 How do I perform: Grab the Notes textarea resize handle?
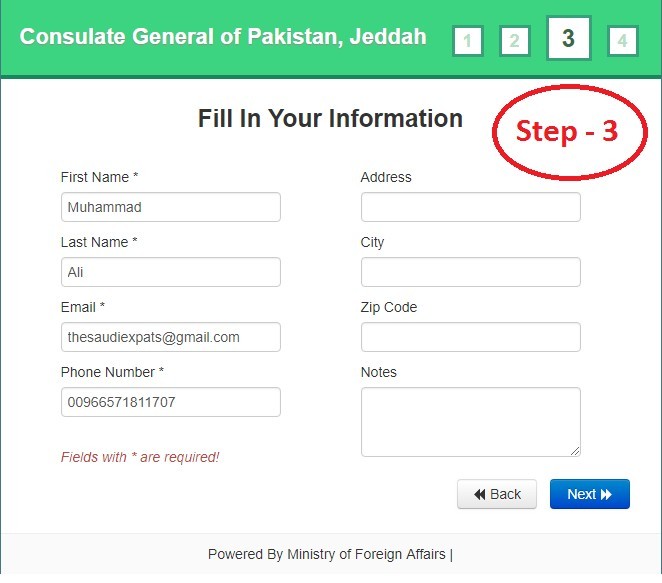tap(575, 451)
